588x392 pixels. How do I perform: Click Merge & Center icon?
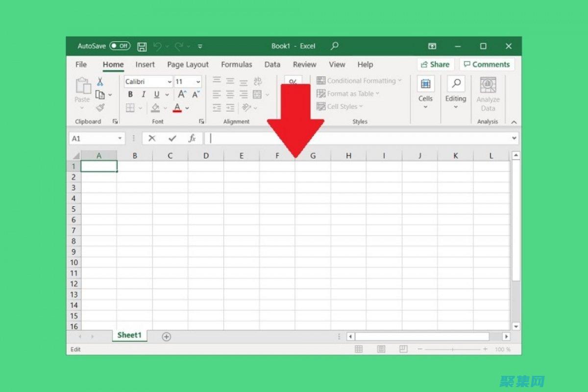tap(257, 95)
